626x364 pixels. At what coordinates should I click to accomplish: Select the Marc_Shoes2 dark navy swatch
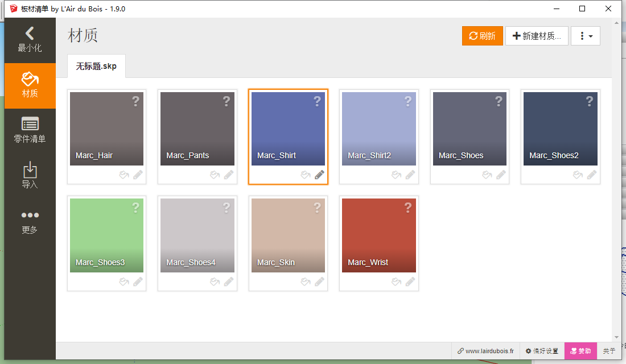pos(561,129)
